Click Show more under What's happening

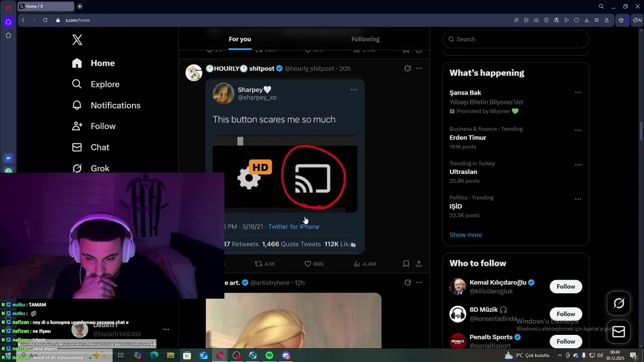click(x=466, y=235)
